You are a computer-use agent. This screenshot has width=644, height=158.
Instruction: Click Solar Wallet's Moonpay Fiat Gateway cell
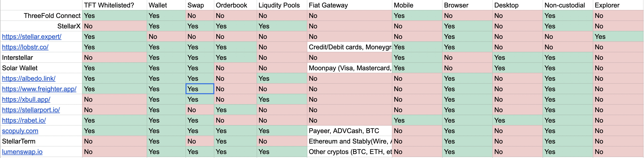tap(349, 68)
